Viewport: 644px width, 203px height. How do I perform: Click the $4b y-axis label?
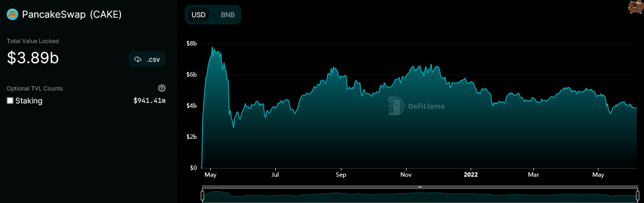pyautogui.click(x=192, y=106)
